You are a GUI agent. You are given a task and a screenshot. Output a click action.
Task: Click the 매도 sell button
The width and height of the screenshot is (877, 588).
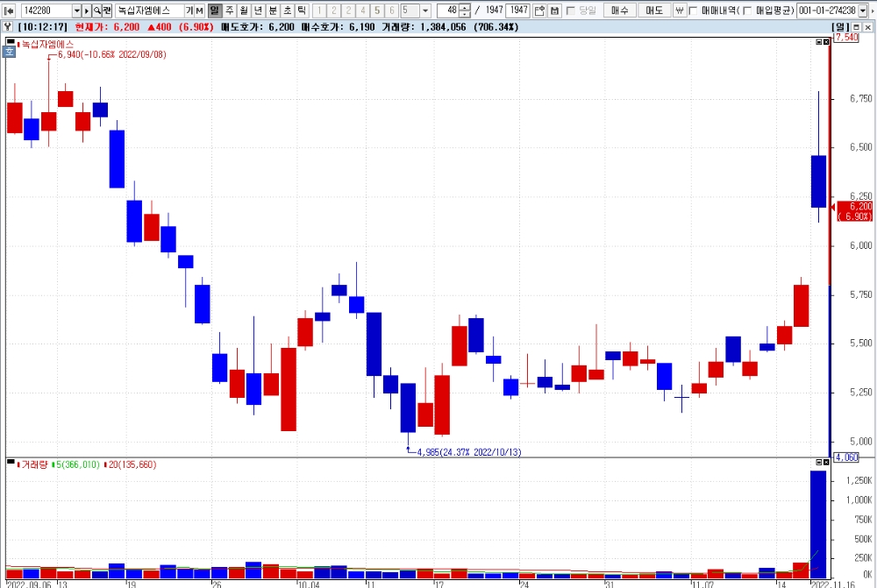point(654,10)
